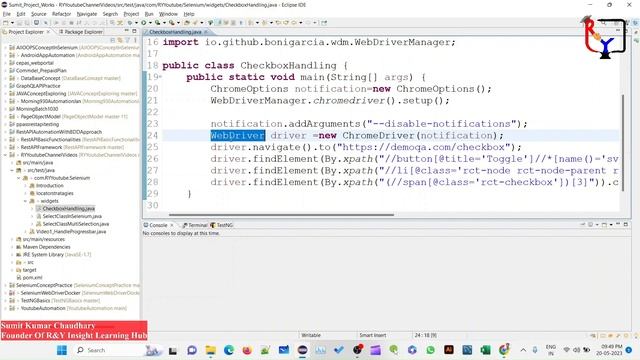The image size is (640, 360).
Task: Select SelectClassMultiSelection.java file
Action: click(x=76, y=224)
